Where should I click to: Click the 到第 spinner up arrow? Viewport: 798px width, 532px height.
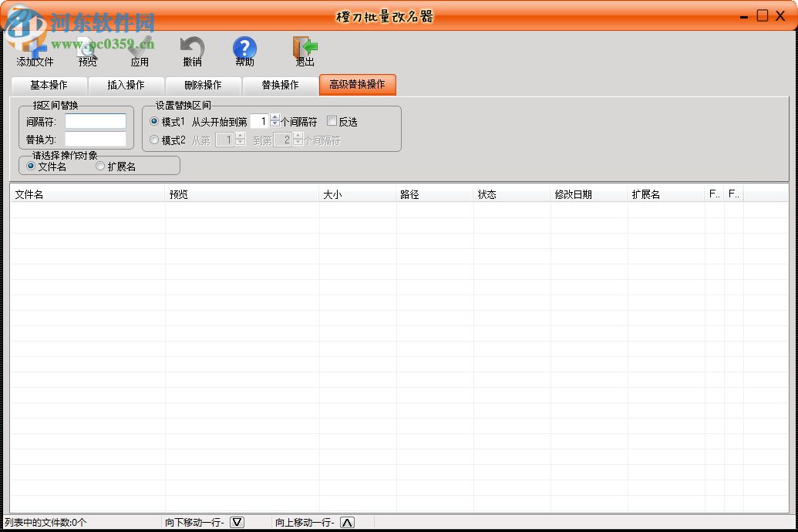(x=297, y=136)
